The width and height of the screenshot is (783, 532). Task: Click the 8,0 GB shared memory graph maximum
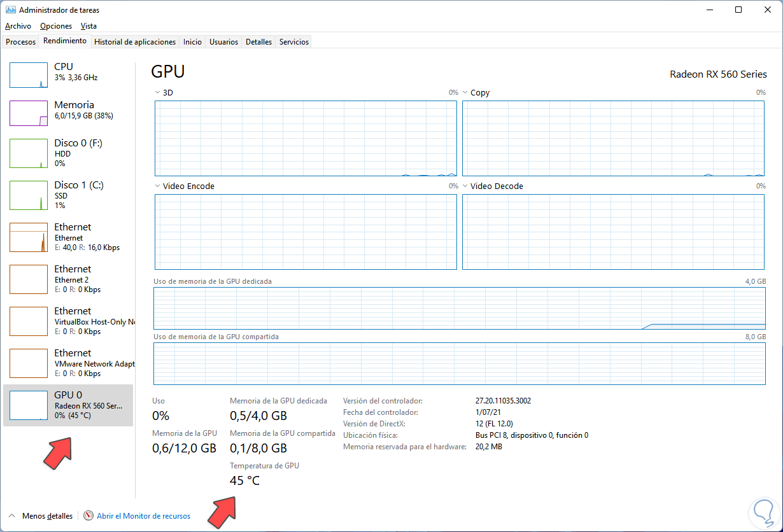click(756, 337)
